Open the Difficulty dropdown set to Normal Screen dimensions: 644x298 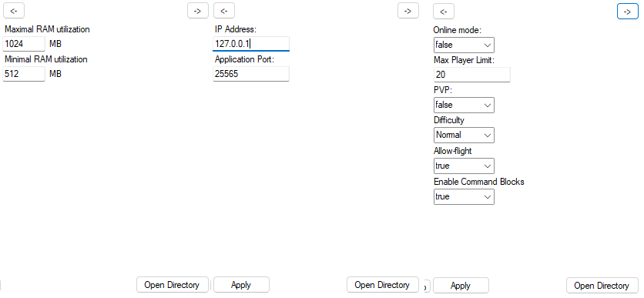click(x=464, y=135)
